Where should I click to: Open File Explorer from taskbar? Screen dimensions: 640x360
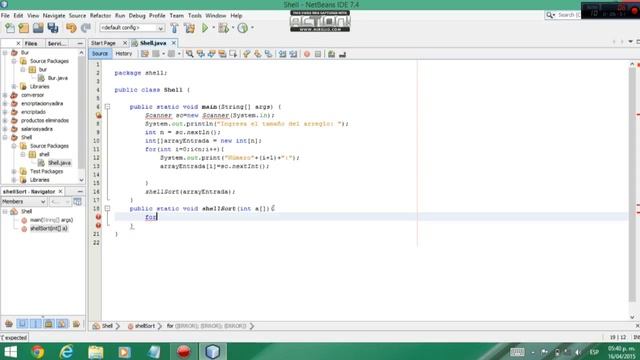point(96,351)
